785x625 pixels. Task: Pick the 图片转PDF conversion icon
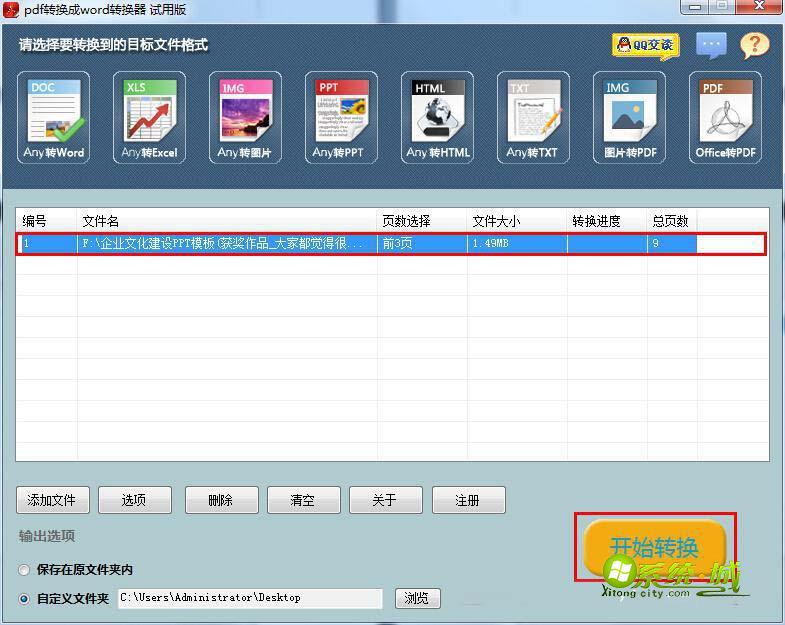[x=629, y=117]
